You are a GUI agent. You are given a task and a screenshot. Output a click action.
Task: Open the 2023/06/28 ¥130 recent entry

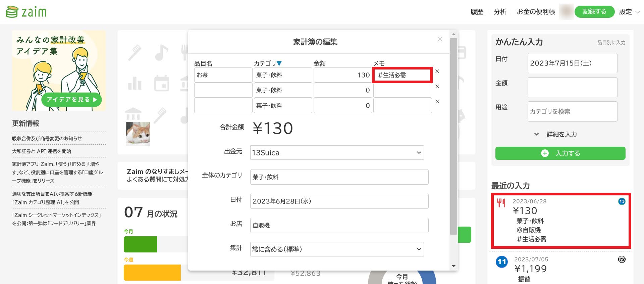pyautogui.click(x=561, y=221)
